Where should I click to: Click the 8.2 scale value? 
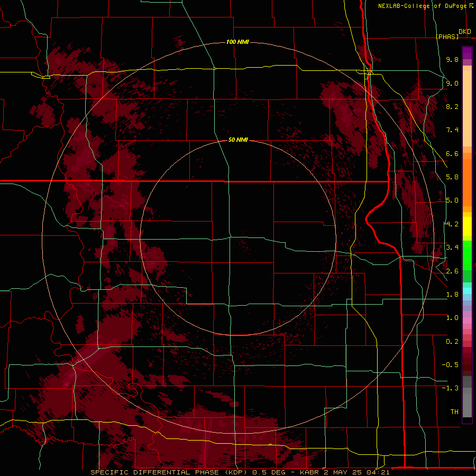(452, 106)
